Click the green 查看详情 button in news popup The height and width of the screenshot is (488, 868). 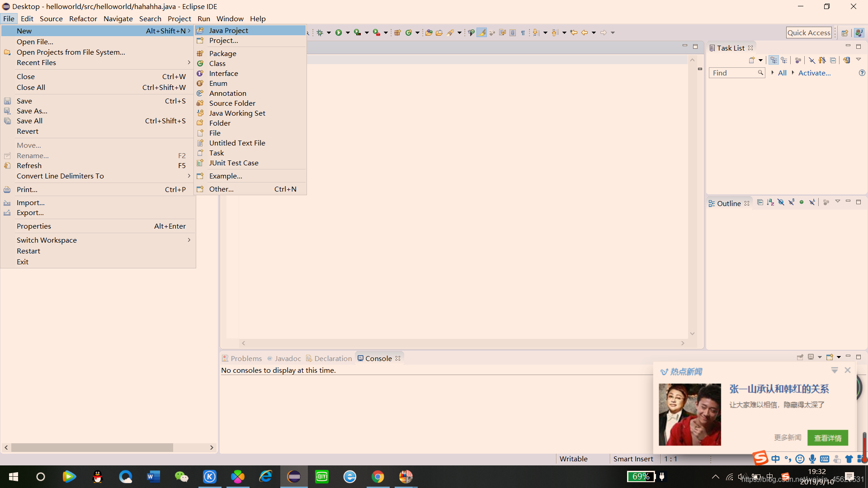pos(828,438)
